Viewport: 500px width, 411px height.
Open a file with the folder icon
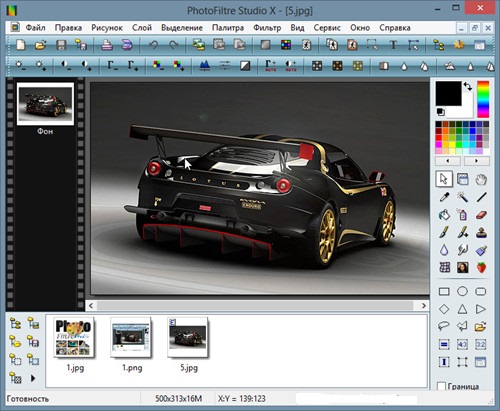coord(40,45)
